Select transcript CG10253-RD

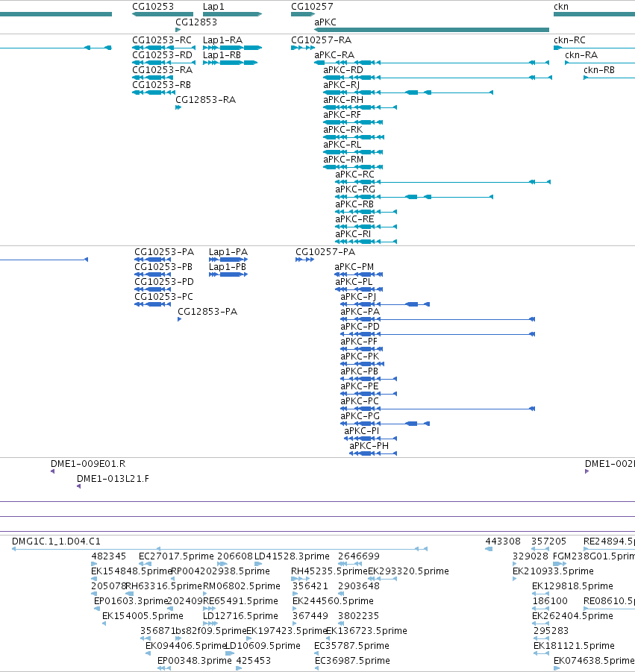(163, 63)
